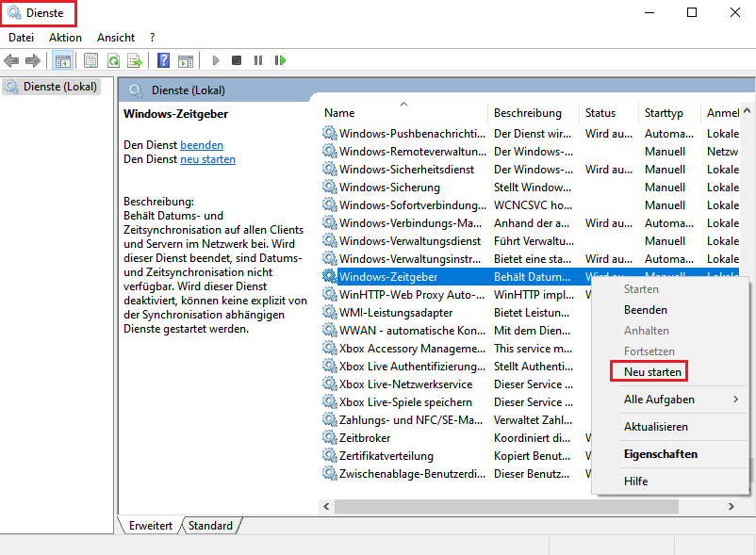Click the stop service square icon
The height and width of the screenshot is (555, 756).
pyautogui.click(x=237, y=60)
